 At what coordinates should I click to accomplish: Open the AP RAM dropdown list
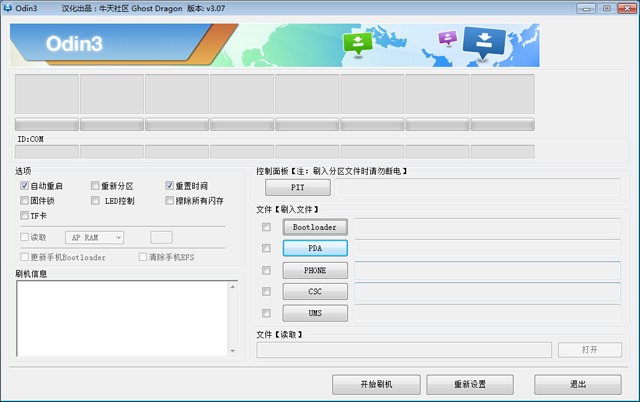pyautogui.click(x=93, y=237)
